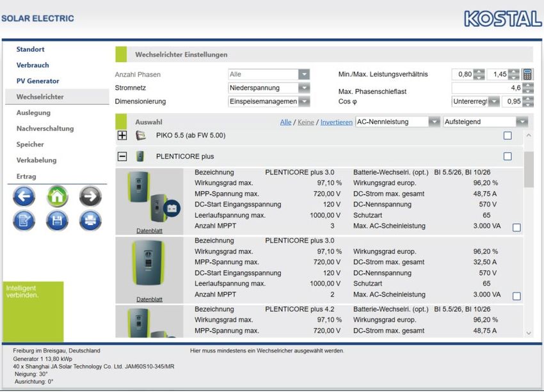
Task: Open the Nachverschaltung section
Action: [45, 129]
